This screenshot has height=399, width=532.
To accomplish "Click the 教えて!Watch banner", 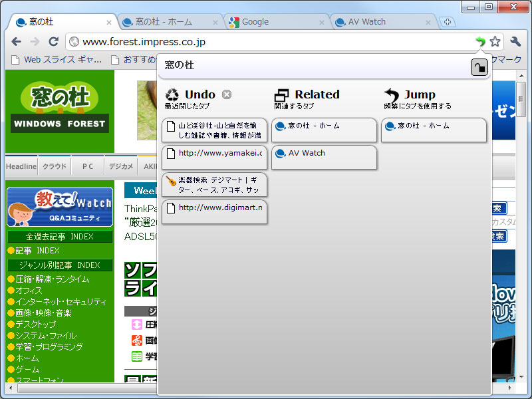I will click(60, 207).
